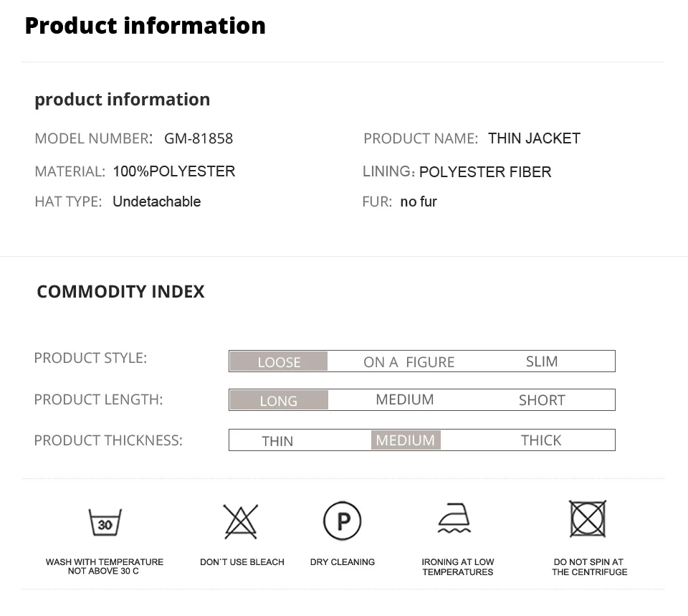Click the do-not-spin crossed square icon
This screenshot has width=688, height=616.
click(588, 518)
